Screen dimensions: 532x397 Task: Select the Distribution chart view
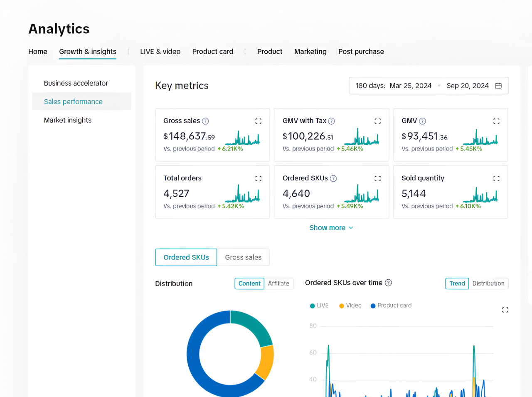click(488, 284)
